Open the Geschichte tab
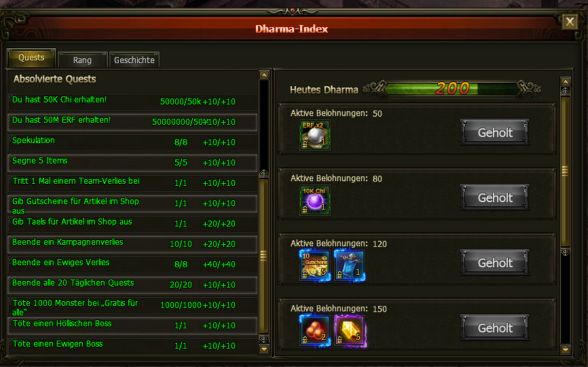Screen dimensions: 588x367 pos(134,60)
